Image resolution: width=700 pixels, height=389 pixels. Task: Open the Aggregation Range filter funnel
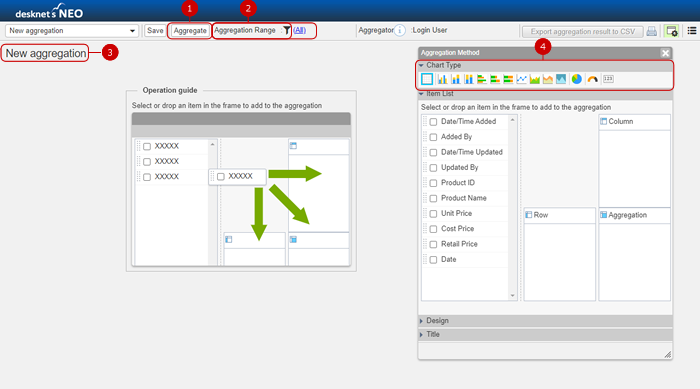(287, 30)
